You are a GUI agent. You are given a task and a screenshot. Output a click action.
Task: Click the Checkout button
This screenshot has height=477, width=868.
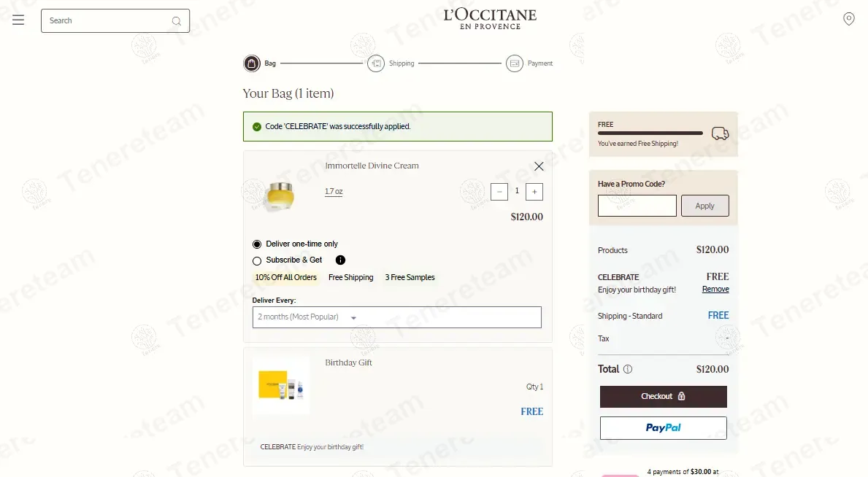coord(663,396)
